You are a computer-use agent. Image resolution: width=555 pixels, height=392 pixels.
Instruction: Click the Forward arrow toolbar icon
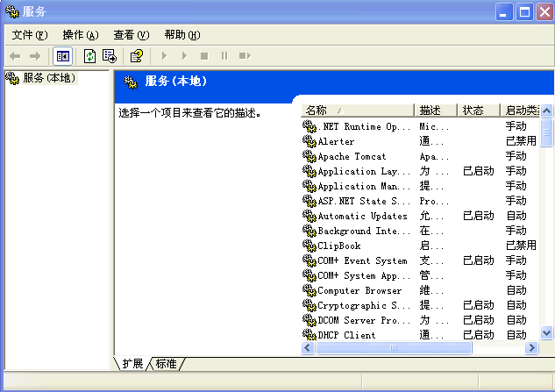[x=35, y=56]
